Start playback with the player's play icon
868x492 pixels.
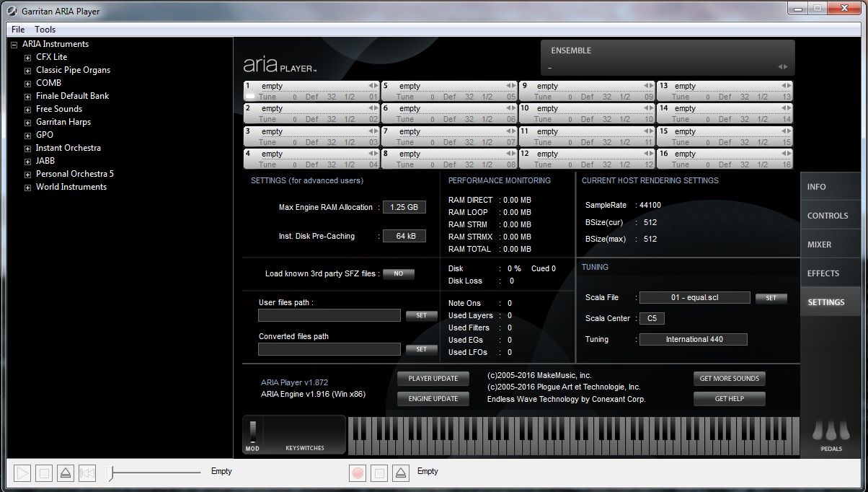[22, 473]
